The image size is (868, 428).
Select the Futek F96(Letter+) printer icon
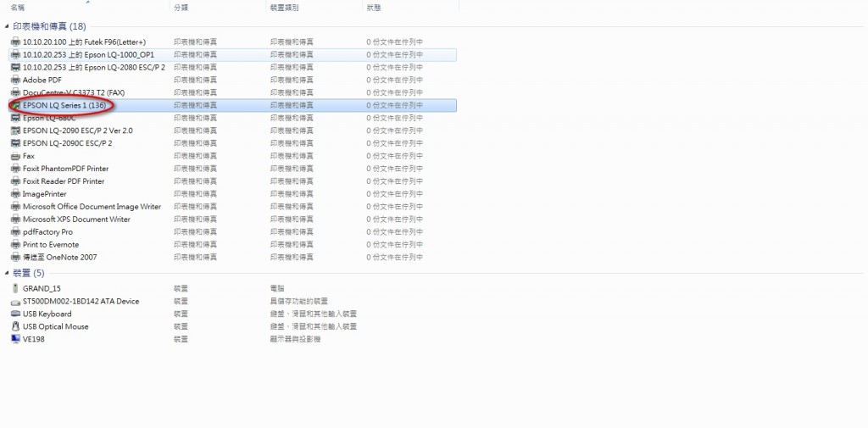point(15,42)
